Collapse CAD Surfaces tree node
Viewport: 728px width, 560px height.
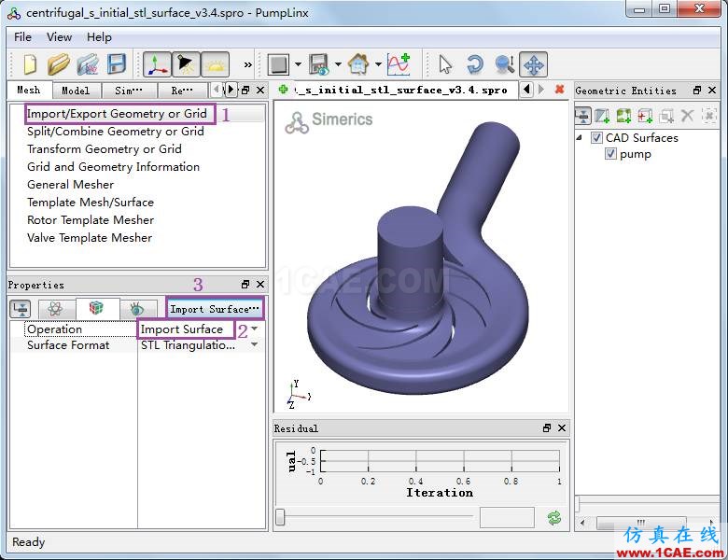pyautogui.click(x=580, y=137)
